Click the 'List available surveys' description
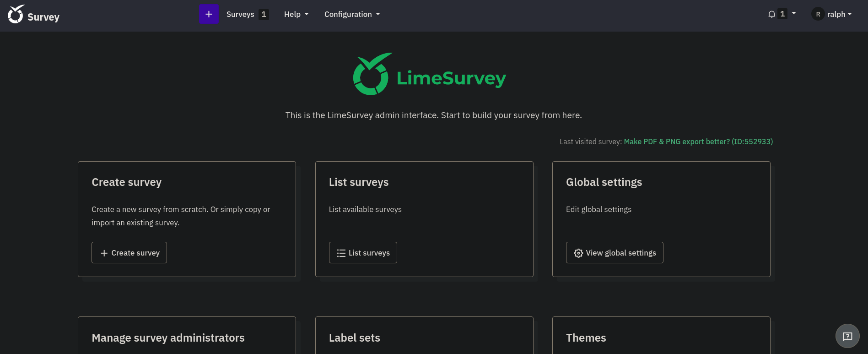Screen dimensions: 868x354 click(x=365, y=209)
